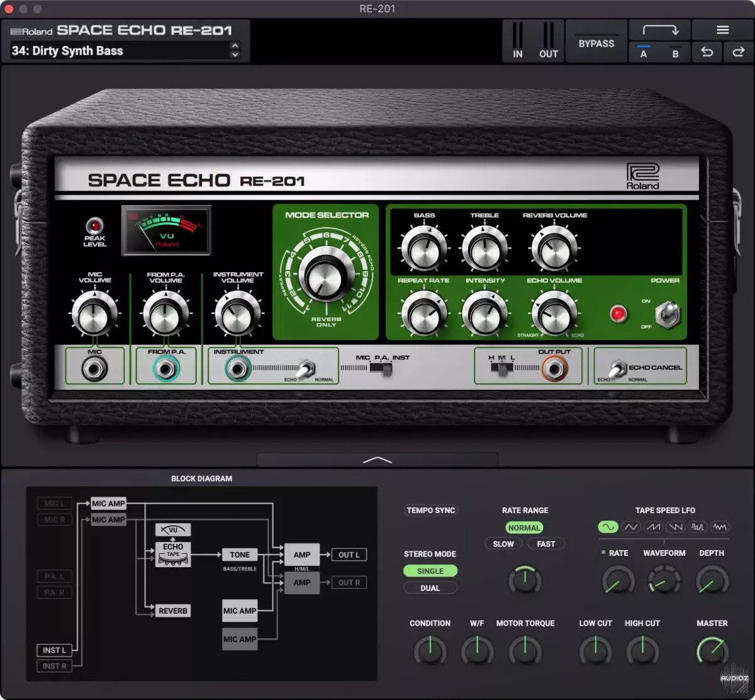Select the ramp-down sawtooth LFO waveform

point(675,527)
